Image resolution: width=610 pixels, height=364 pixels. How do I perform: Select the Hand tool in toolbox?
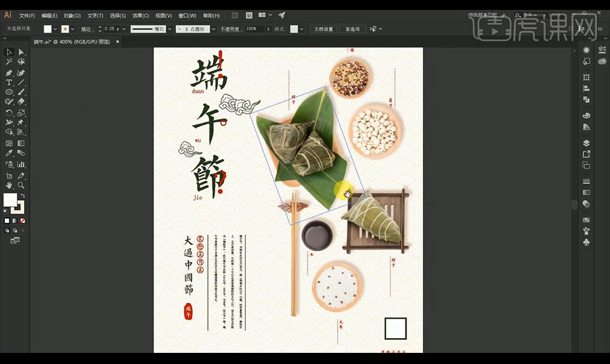coord(9,185)
